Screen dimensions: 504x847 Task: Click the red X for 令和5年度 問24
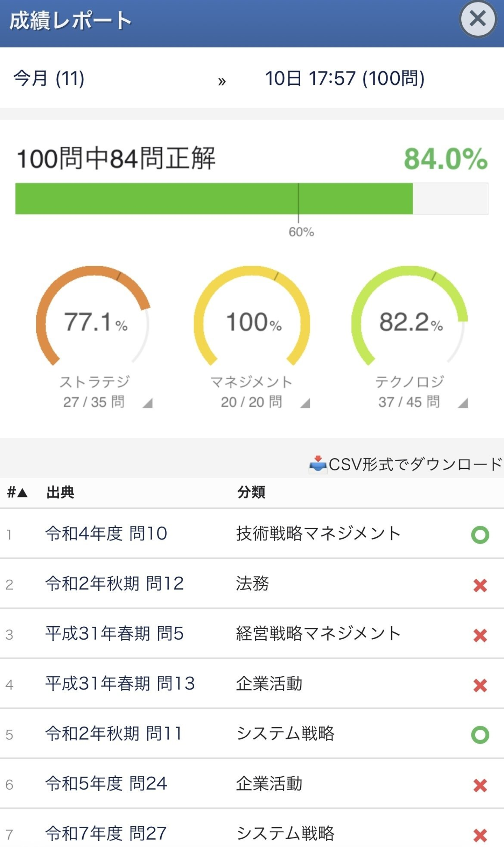click(480, 785)
